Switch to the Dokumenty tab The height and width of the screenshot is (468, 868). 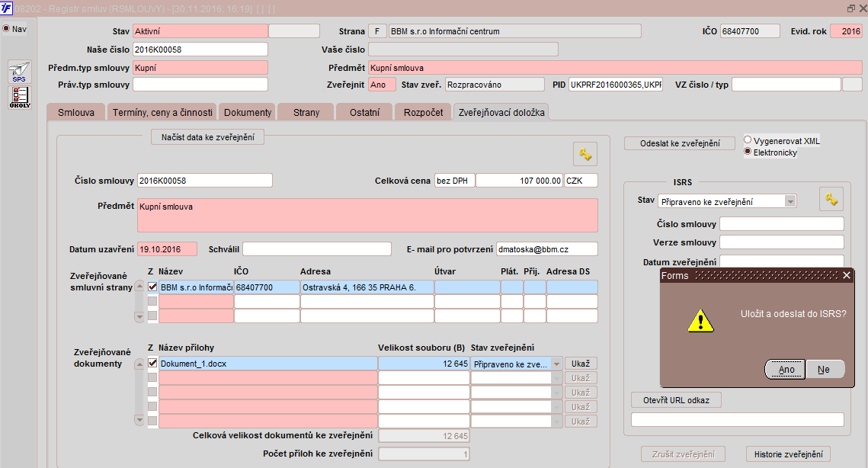click(247, 112)
